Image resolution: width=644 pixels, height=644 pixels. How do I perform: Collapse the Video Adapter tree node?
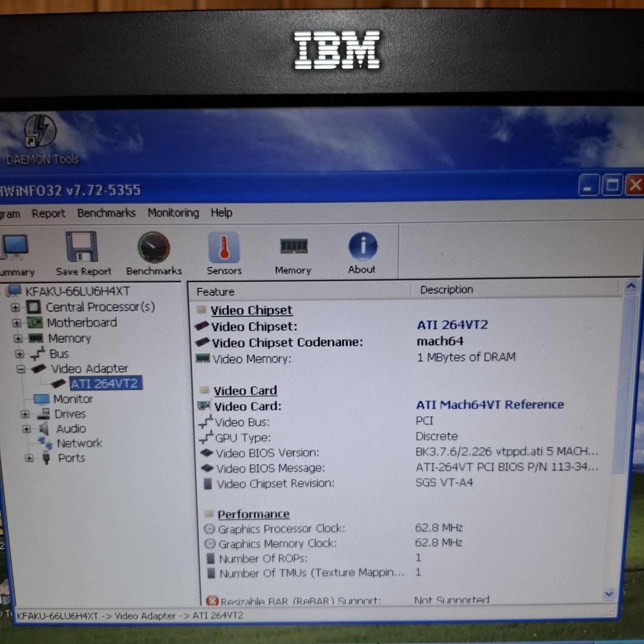click(21, 369)
